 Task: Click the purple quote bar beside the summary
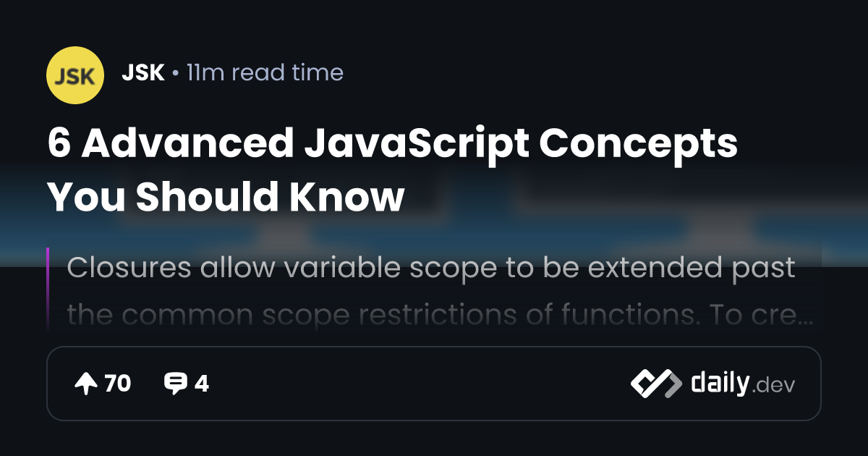point(48,290)
